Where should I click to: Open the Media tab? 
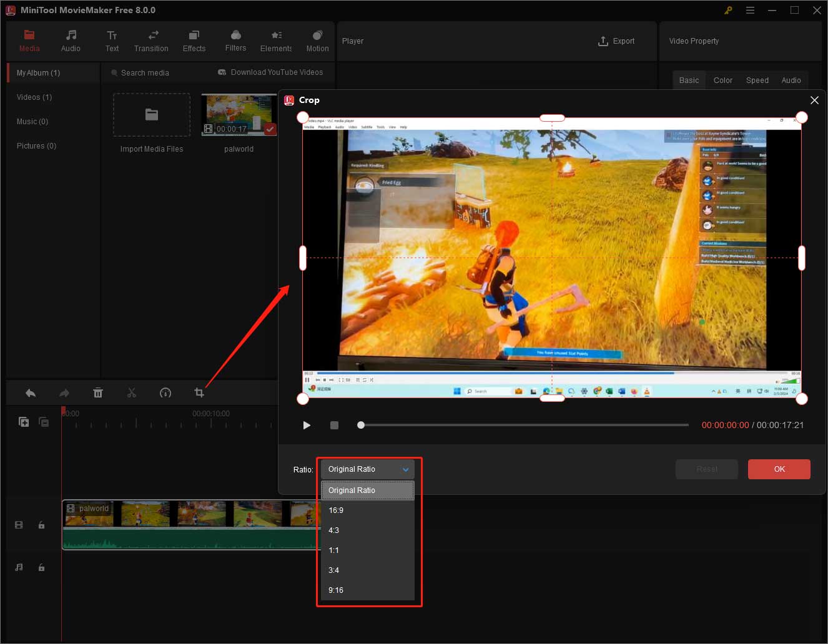point(29,41)
